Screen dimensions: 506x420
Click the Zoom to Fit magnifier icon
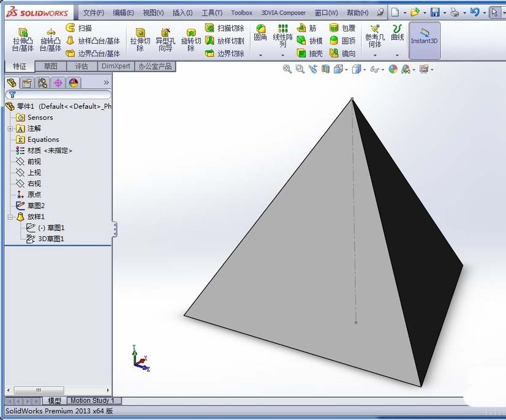pyautogui.click(x=287, y=69)
